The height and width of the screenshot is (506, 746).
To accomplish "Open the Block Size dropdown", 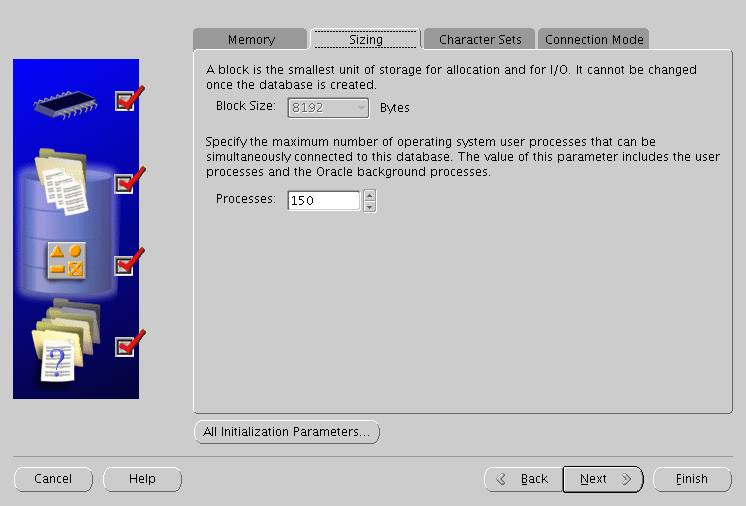I will [x=328, y=108].
